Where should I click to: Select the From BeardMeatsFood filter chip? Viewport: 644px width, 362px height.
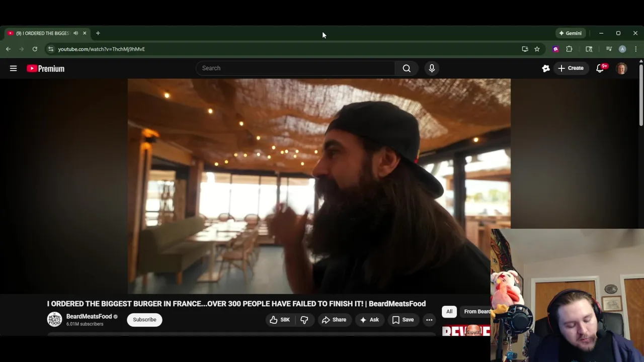tap(476, 312)
